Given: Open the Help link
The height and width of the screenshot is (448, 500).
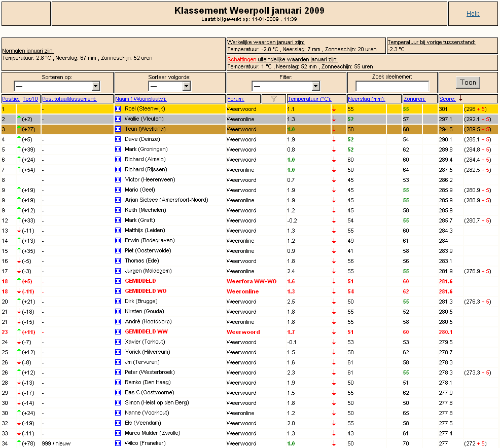Looking at the screenshot, I should [x=473, y=14].
